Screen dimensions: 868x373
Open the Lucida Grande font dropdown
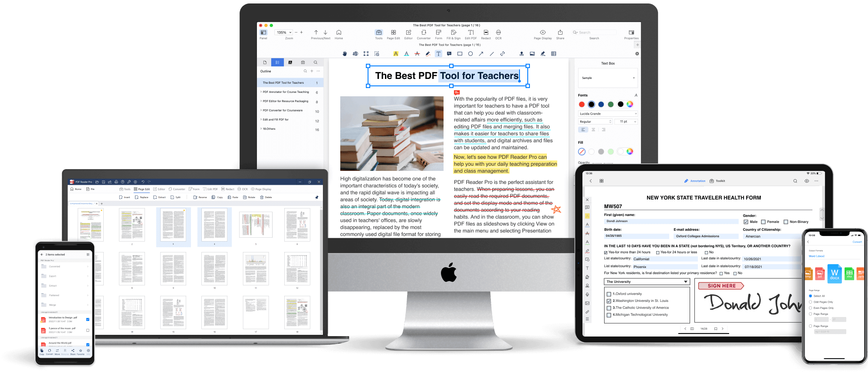[608, 114]
